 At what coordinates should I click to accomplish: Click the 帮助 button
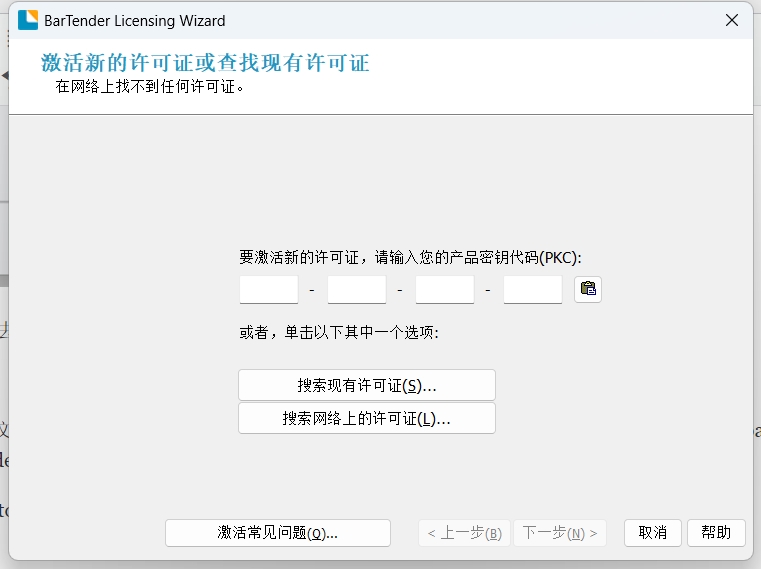point(716,533)
